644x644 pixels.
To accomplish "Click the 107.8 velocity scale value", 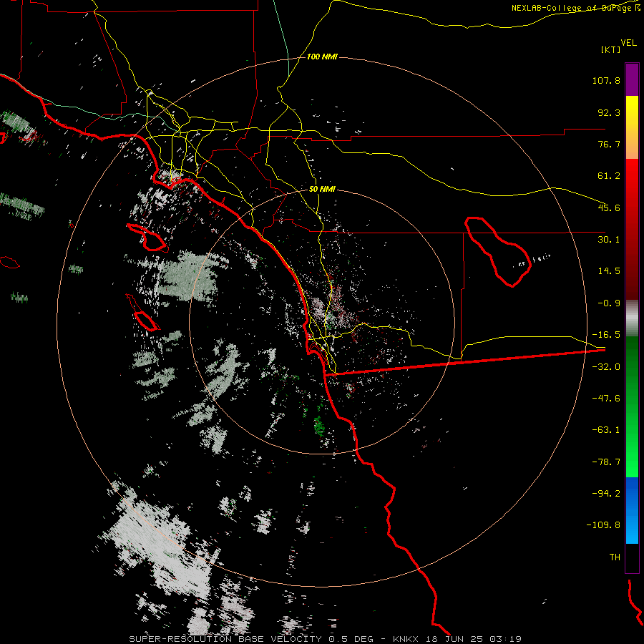I will click(x=606, y=80).
